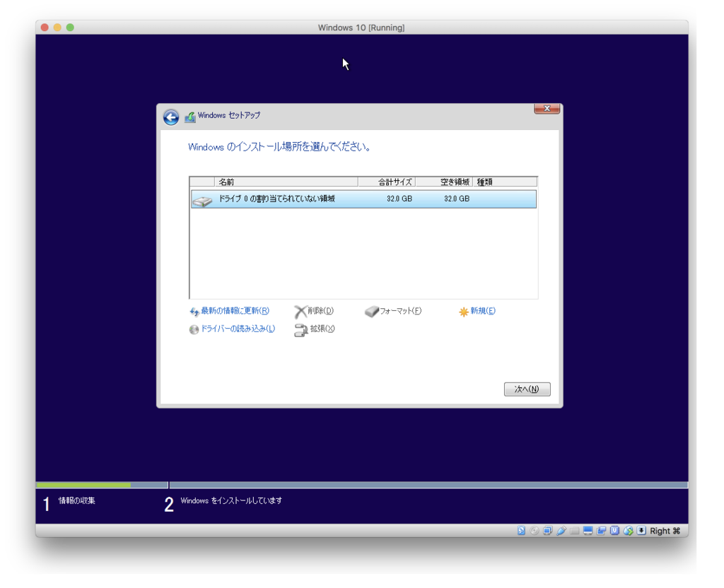Image resolution: width=724 pixels, height=588 pixels.
Task: Click VirtualBox shared folders status icon
Action: (574, 531)
